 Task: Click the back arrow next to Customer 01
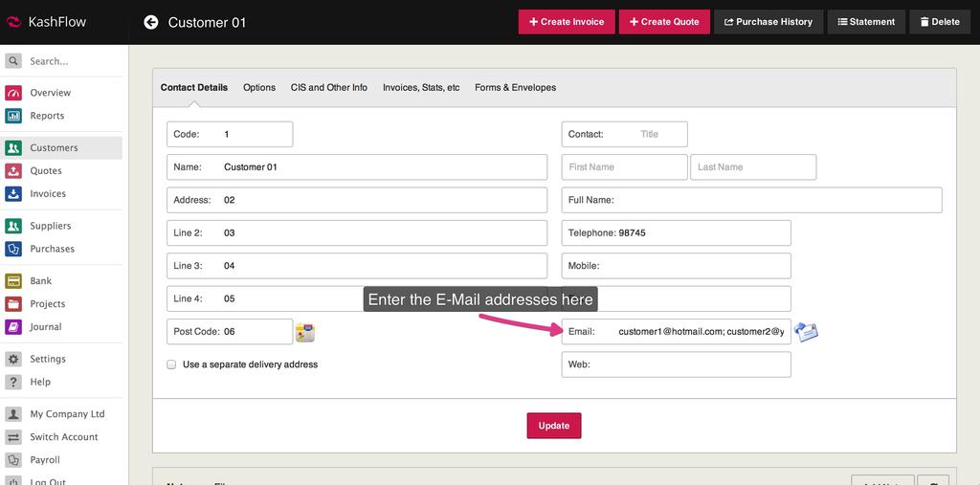(151, 22)
